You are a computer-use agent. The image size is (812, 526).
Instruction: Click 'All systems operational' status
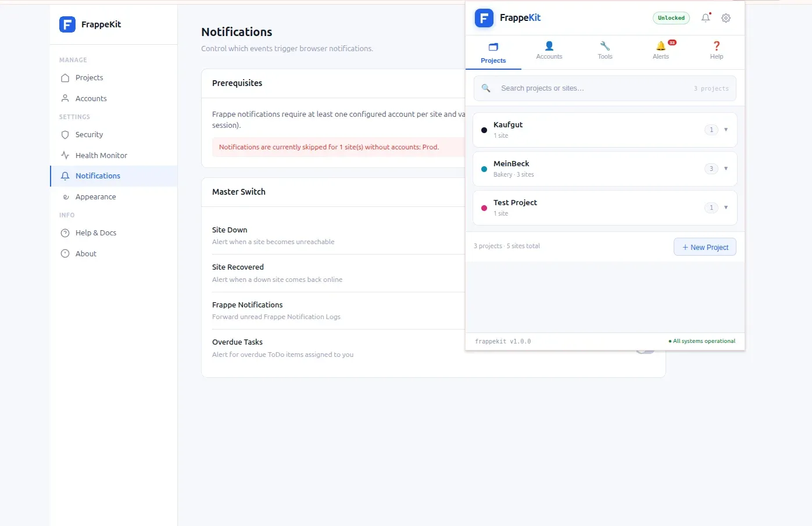(x=702, y=341)
